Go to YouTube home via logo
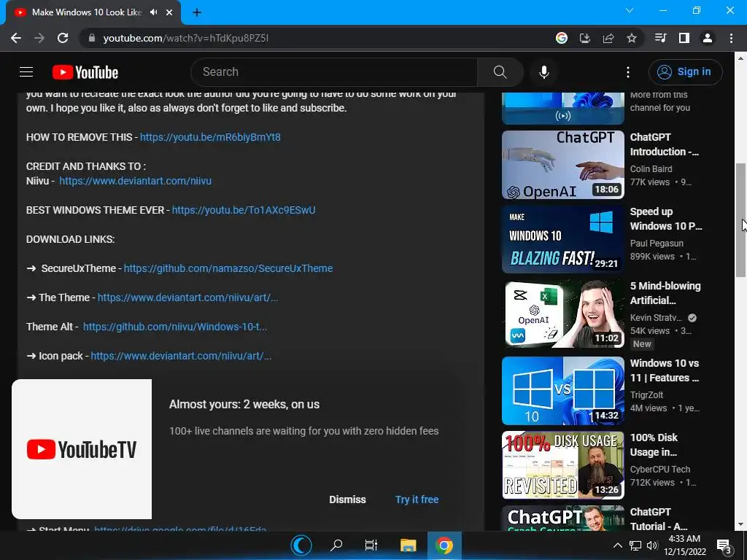This screenshot has height=560, width=747. [x=85, y=72]
